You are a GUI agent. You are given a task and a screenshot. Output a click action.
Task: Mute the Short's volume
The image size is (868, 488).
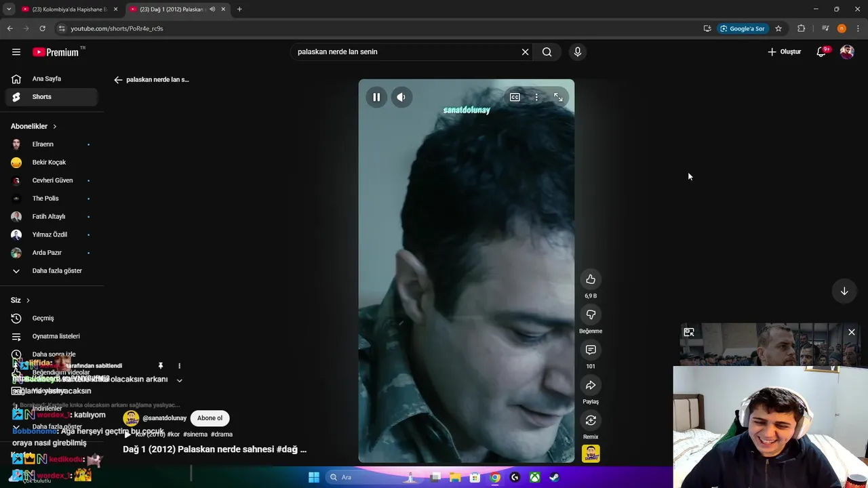coord(401,97)
